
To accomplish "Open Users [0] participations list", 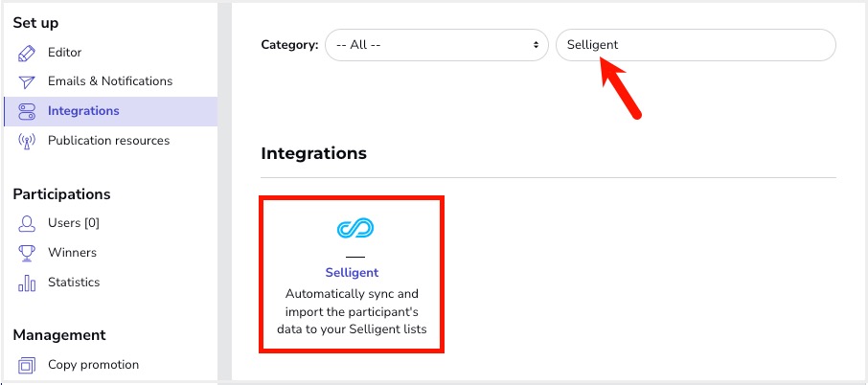I will click(74, 223).
